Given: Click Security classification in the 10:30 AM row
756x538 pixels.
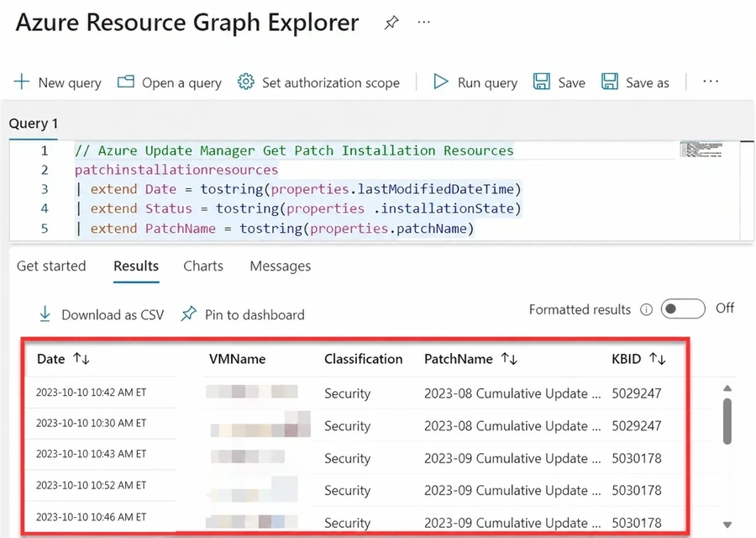Looking at the screenshot, I should coord(347,426).
